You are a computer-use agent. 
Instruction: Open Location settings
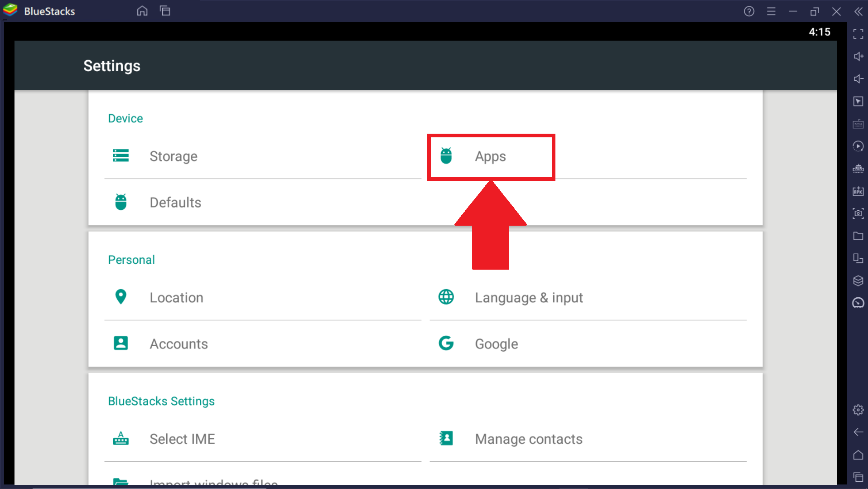[x=176, y=298]
